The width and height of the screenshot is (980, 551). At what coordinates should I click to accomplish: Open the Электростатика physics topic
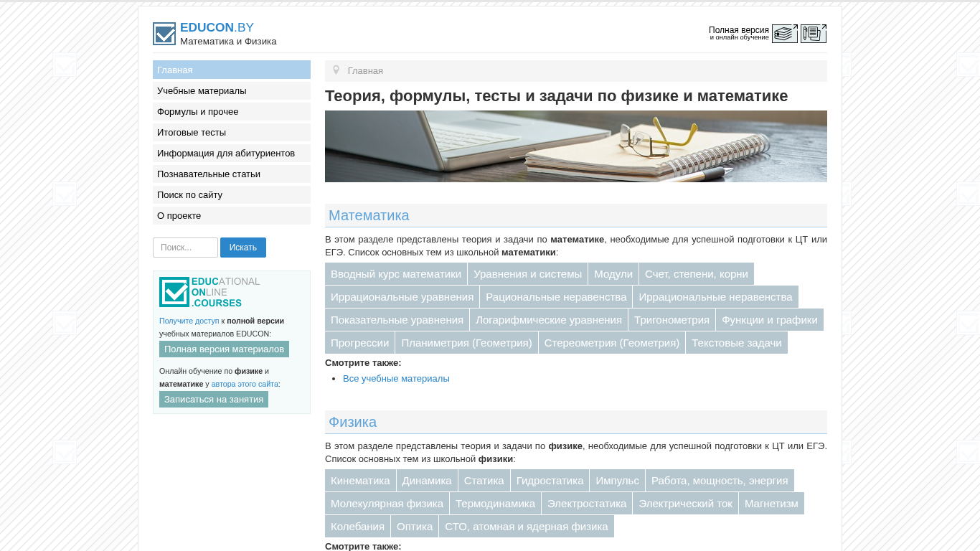(x=586, y=504)
